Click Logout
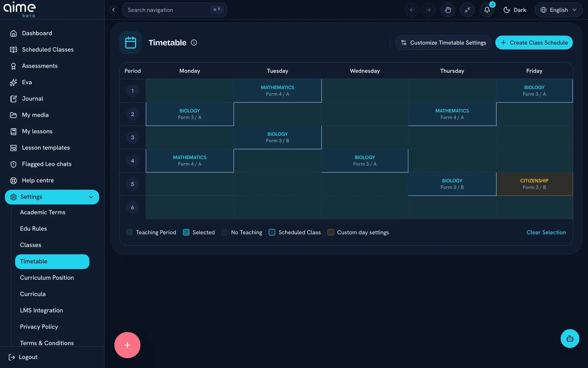 (23, 357)
